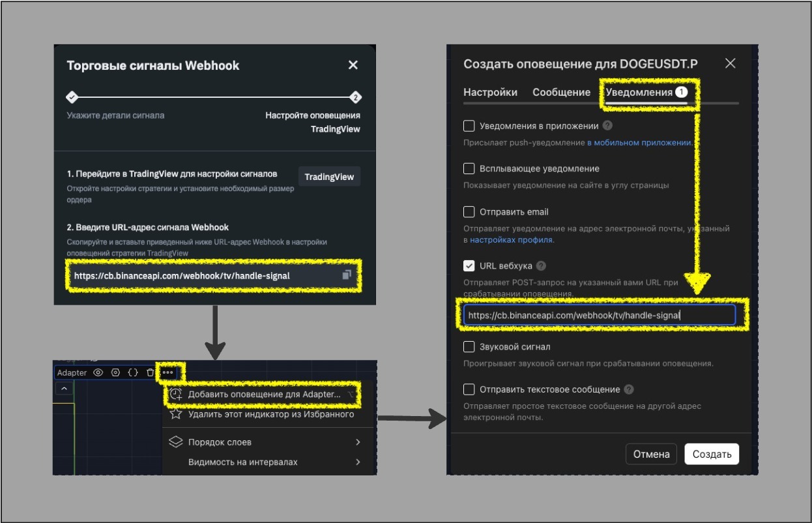Uncheck the URL вебхука checkbox

pyautogui.click(x=469, y=266)
